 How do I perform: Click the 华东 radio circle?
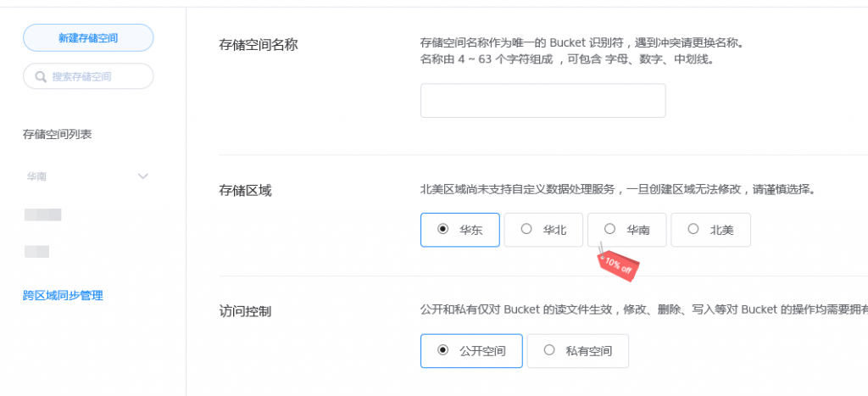[442, 229]
